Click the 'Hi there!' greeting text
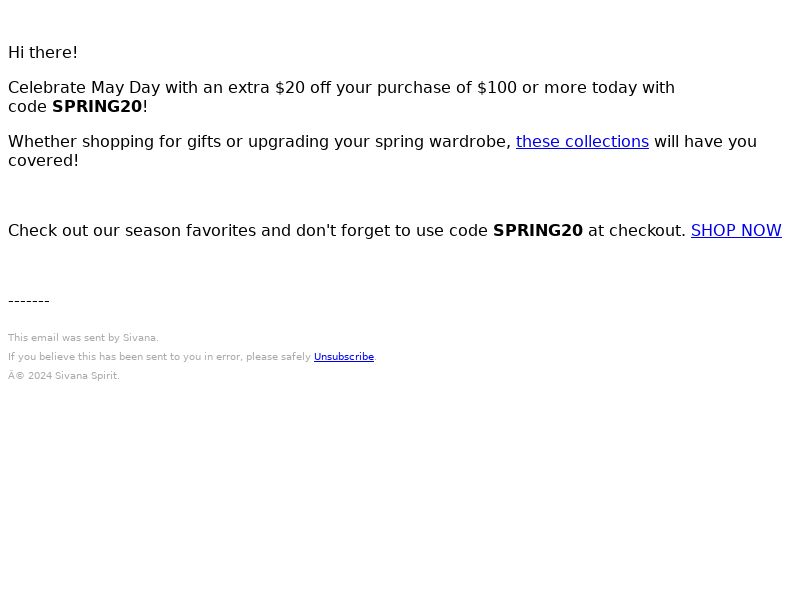The image size is (800, 600). 43,53
